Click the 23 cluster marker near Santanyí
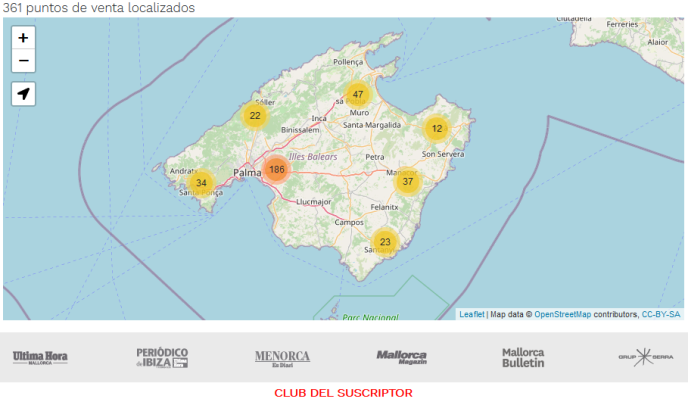Image resolution: width=688 pixels, height=402 pixels. (x=385, y=242)
